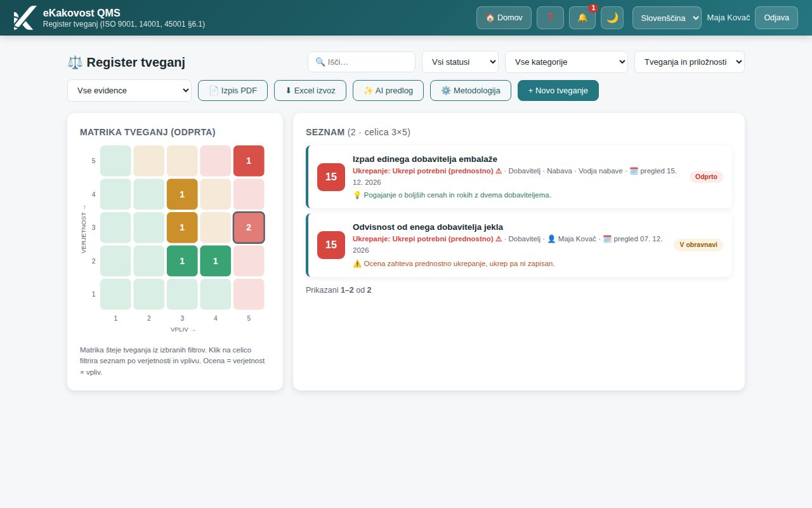The image size is (812, 508).
Task: Click Maja Kovač username in header
Action: pos(728,18)
